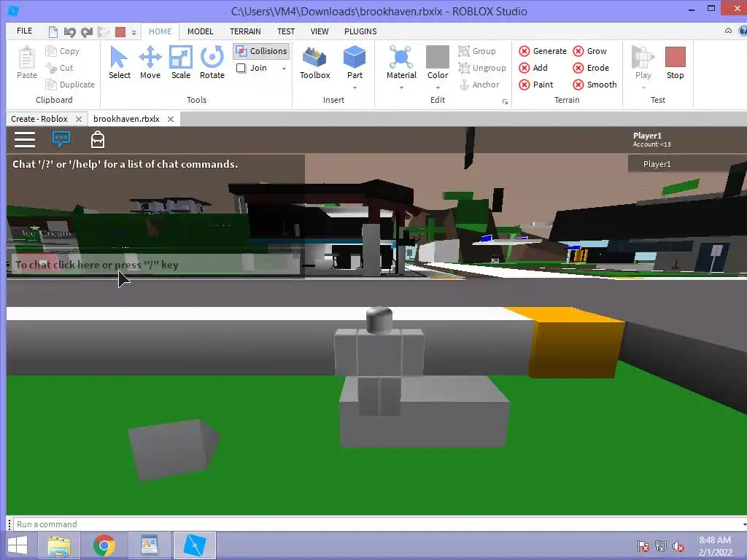The height and width of the screenshot is (560, 747).
Task: Switch to the TERRAIN ribbon tab
Action: (x=245, y=31)
